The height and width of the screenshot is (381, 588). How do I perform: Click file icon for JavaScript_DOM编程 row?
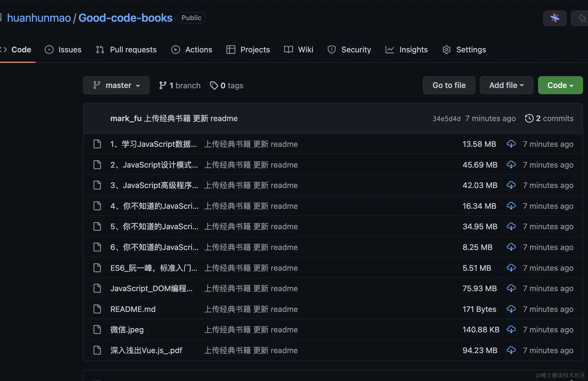pos(97,288)
